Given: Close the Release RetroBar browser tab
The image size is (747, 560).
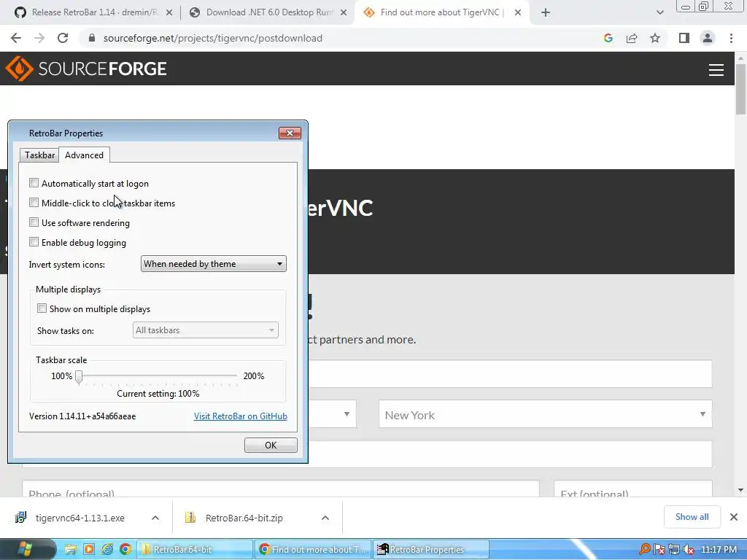Looking at the screenshot, I should click(x=169, y=13).
